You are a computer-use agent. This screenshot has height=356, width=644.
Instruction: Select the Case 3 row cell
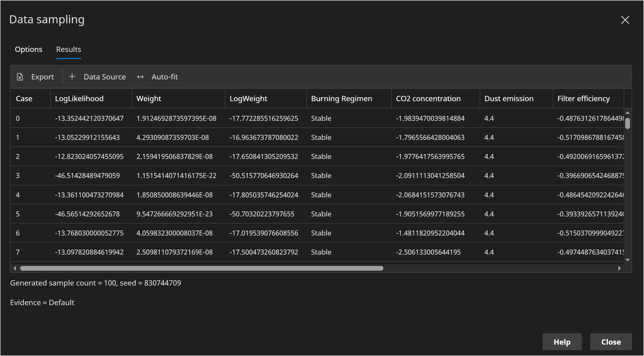coord(18,176)
